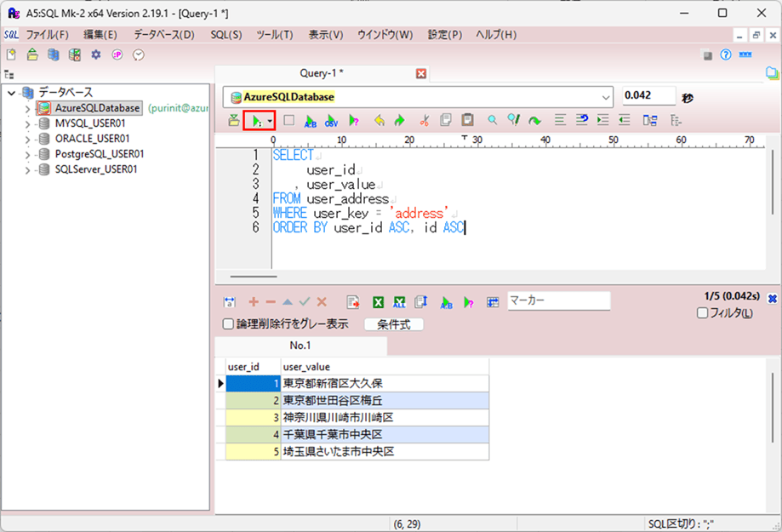Select the No.1 result tab
Screen dimensions: 782x532
point(300,346)
